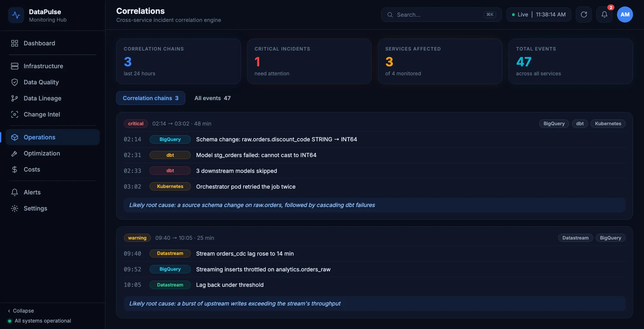Go to Data Quality section
This screenshot has height=329, width=644.
click(x=53, y=82)
